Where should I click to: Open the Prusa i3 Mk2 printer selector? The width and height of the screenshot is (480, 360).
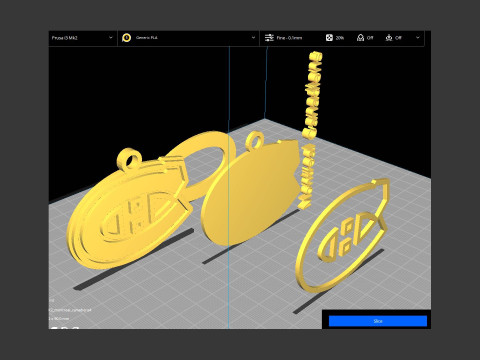coord(82,38)
